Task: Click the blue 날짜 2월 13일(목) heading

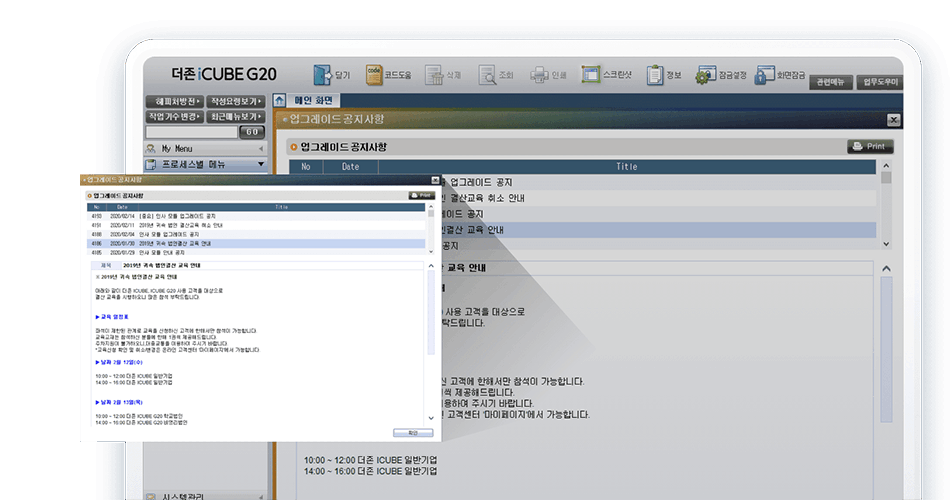Action: [x=119, y=402]
